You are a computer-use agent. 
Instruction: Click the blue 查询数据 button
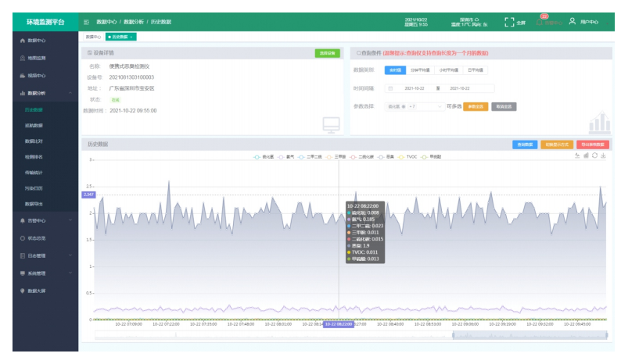coord(524,145)
